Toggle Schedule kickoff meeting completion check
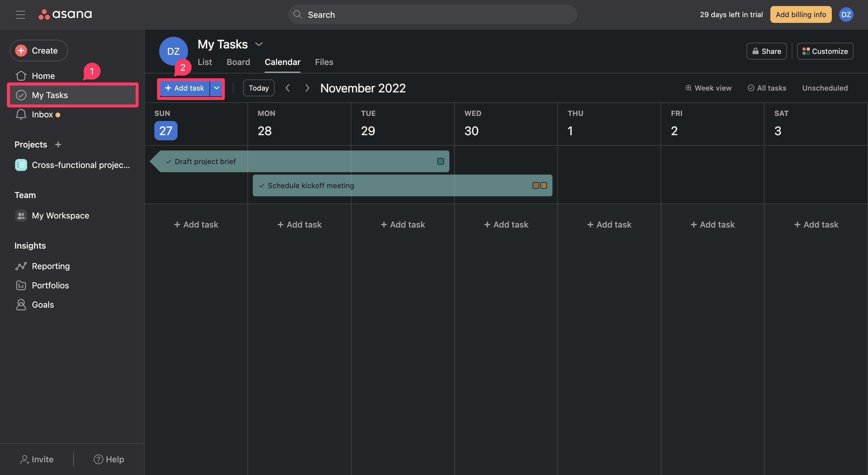Image resolution: width=868 pixels, height=475 pixels. 262,185
